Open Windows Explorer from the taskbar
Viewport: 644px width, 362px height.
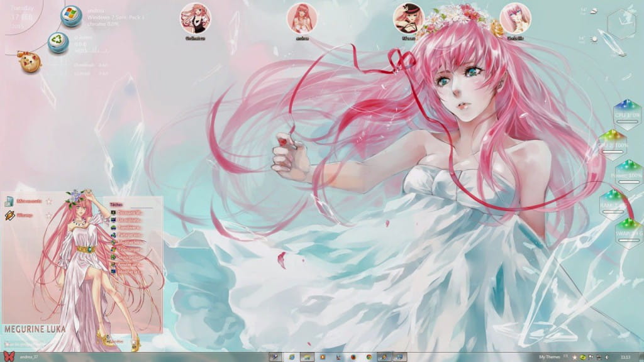(x=307, y=356)
